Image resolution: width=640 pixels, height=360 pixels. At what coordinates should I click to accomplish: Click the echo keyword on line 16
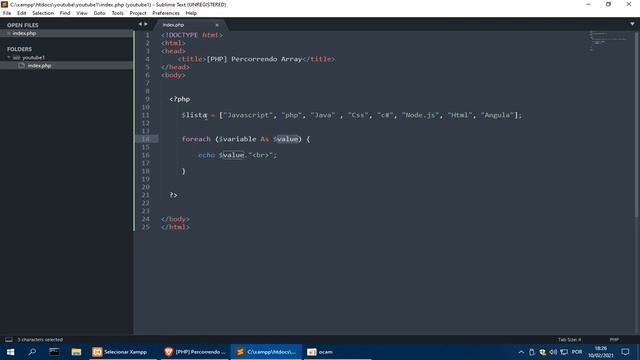pyautogui.click(x=207, y=155)
